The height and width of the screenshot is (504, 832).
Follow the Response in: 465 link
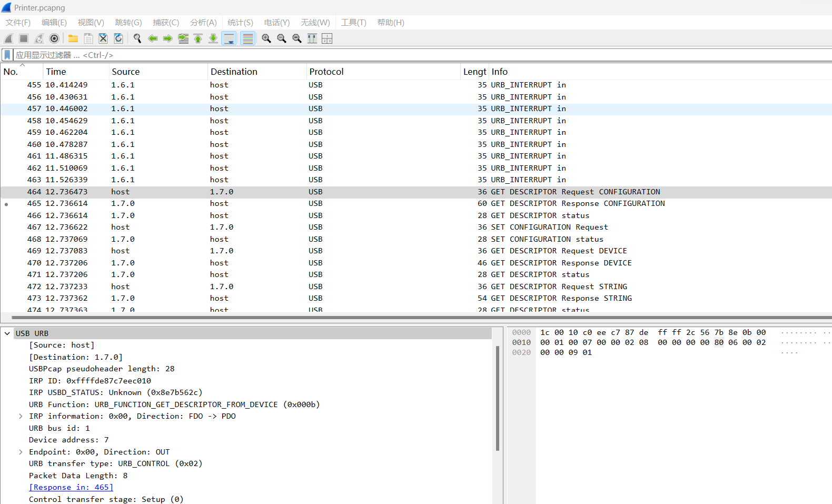(x=71, y=487)
